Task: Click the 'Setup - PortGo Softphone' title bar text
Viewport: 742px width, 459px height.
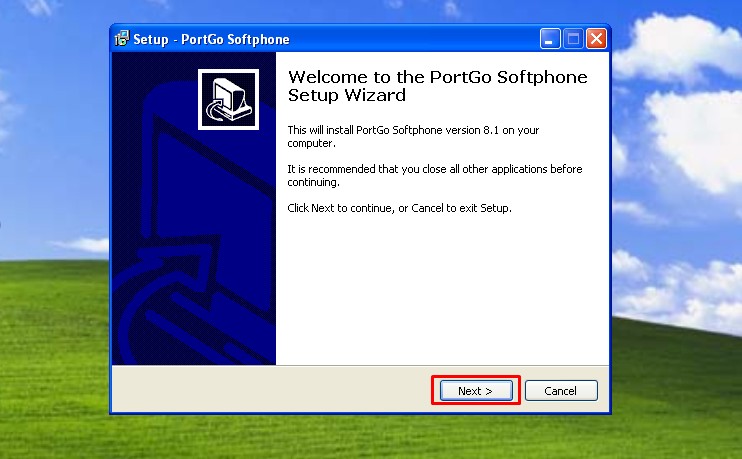Action: click(212, 39)
